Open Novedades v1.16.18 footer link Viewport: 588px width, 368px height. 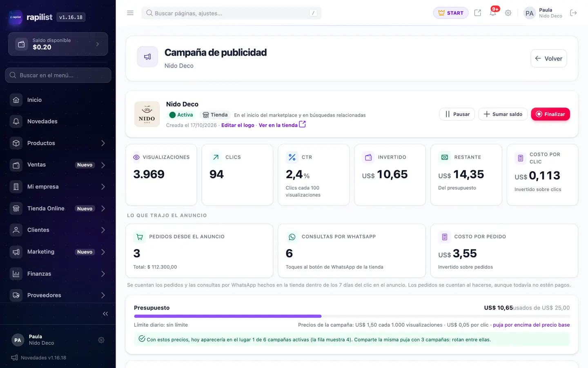(39, 358)
